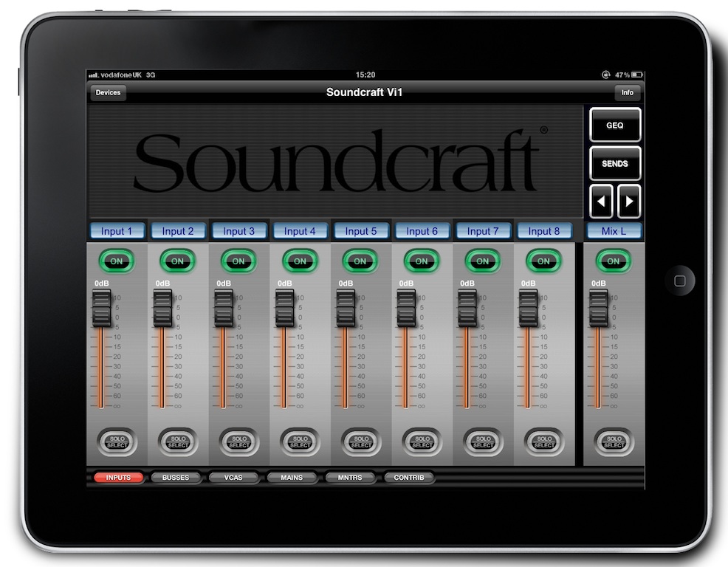This screenshot has width=728, height=567.
Task: Switch to the MAINS tab
Action: [292, 478]
